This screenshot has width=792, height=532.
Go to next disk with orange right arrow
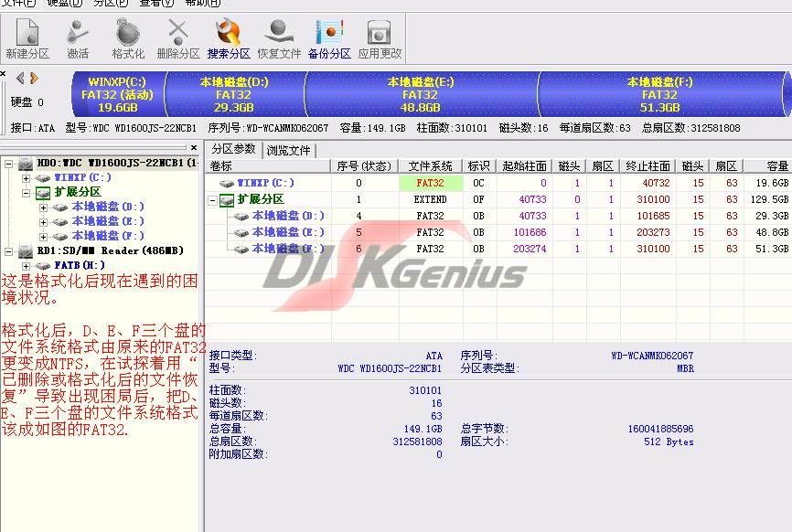(34, 78)
